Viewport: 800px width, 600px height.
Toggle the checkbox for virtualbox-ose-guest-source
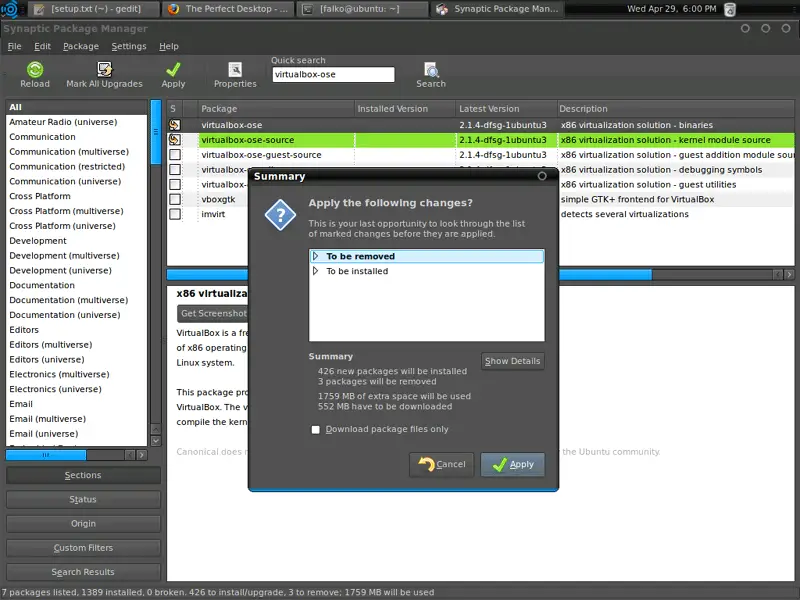coord(175,155)
